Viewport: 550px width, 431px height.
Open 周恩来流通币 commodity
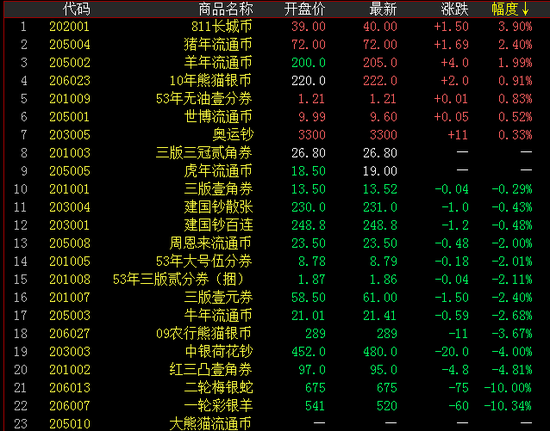tap(210, 243)
